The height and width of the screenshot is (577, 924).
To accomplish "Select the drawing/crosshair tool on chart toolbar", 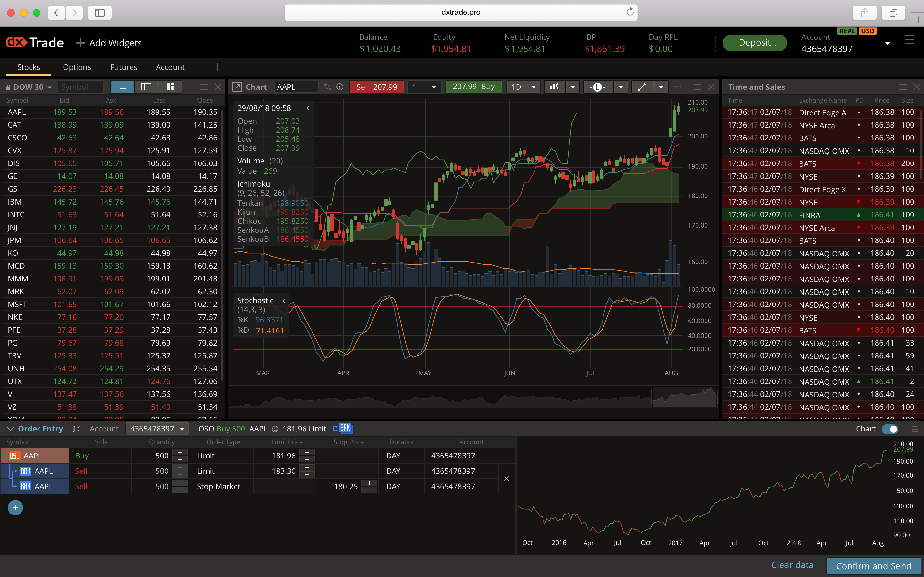I will click(x=640, y=87).
